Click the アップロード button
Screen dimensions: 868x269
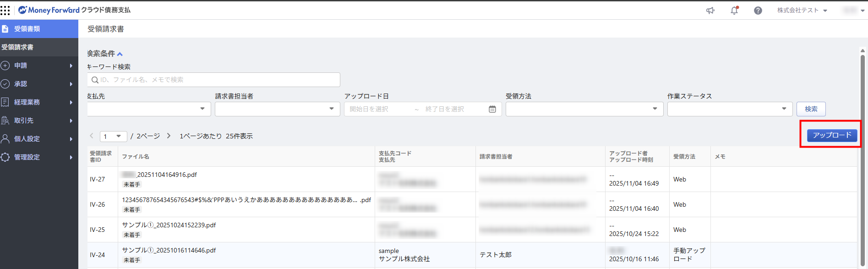point(832,135)
